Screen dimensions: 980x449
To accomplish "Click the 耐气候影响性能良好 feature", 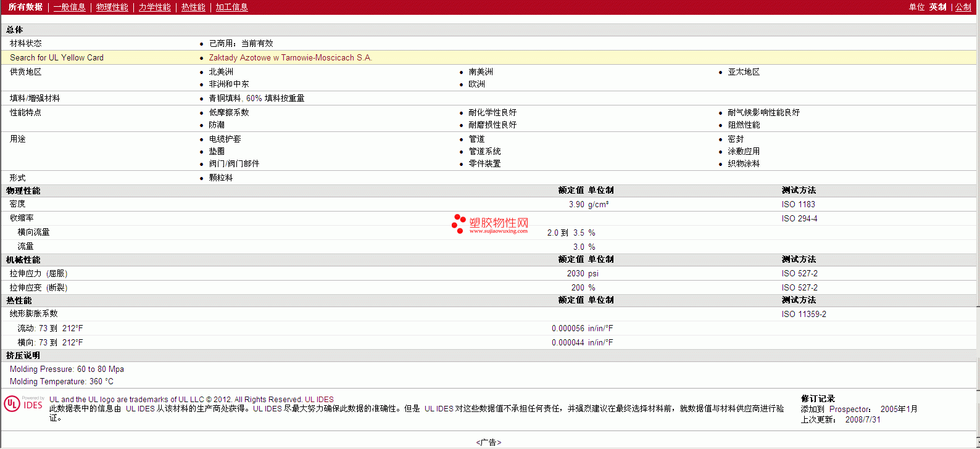I will tap(763, 112).
